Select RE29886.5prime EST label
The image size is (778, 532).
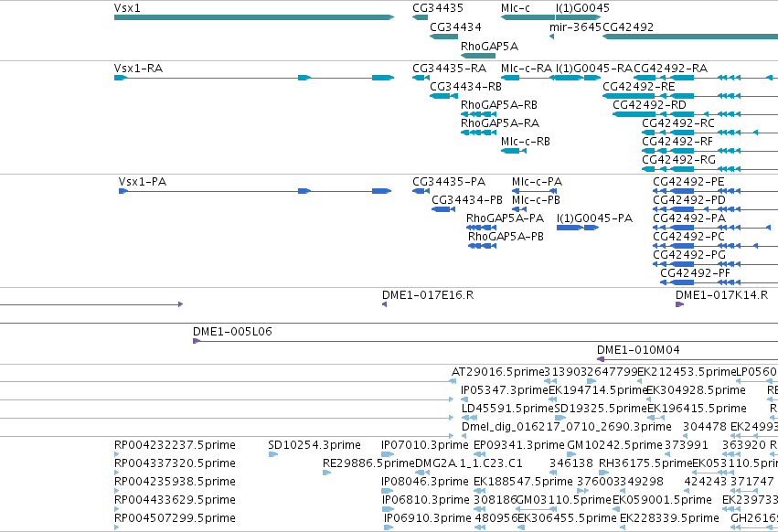[368, 463]
